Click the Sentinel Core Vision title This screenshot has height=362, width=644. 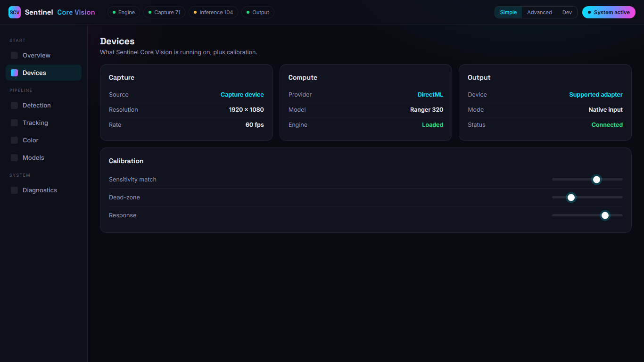point(60,12)
